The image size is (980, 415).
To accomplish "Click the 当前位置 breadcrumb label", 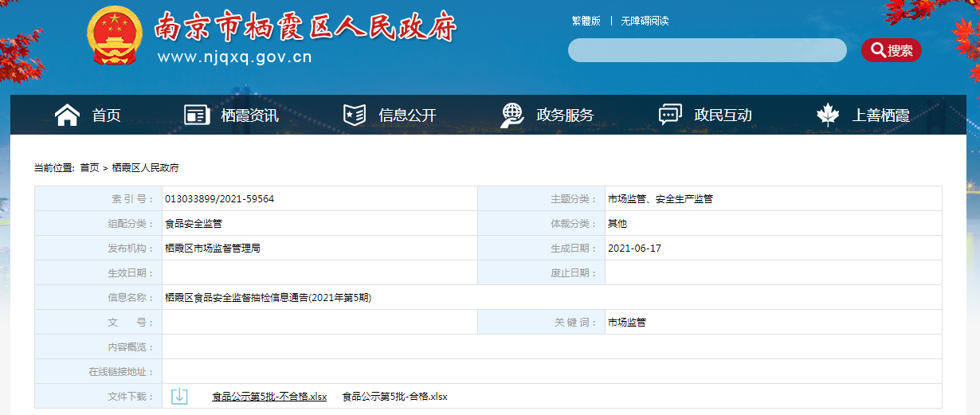I will (54, 168).
